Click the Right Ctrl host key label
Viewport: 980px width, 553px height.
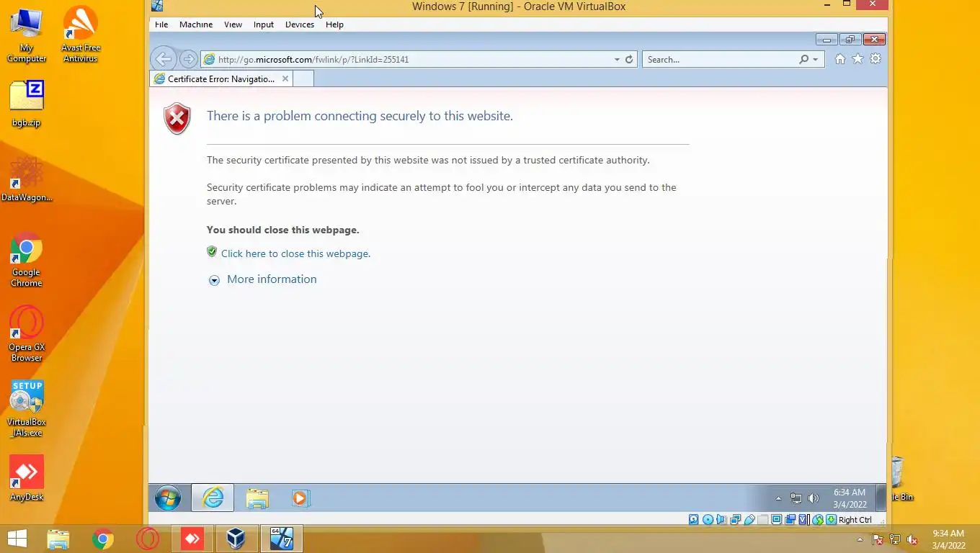pos(855,520)
